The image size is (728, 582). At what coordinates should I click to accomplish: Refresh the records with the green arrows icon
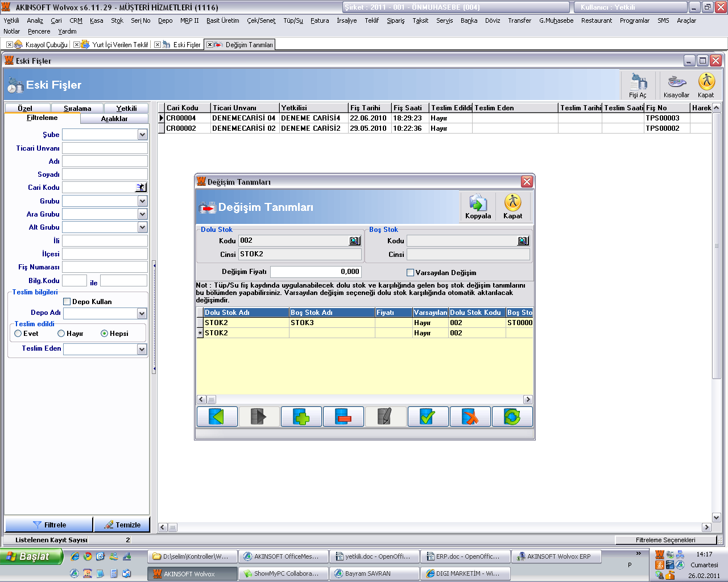512,417
